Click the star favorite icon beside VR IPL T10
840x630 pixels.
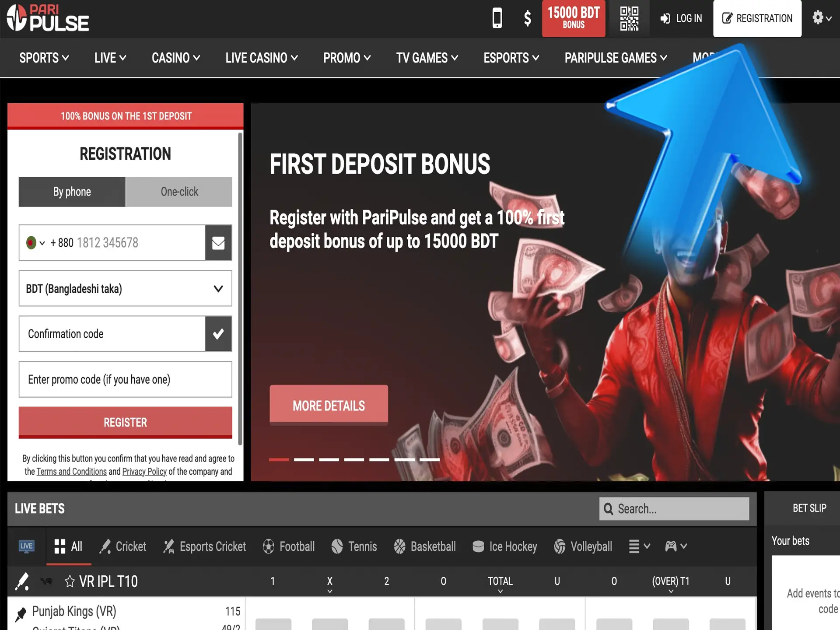70,581
